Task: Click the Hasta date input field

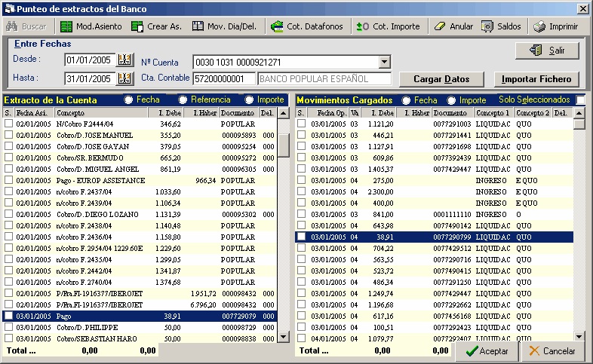Action: click(x=90, y=78)
